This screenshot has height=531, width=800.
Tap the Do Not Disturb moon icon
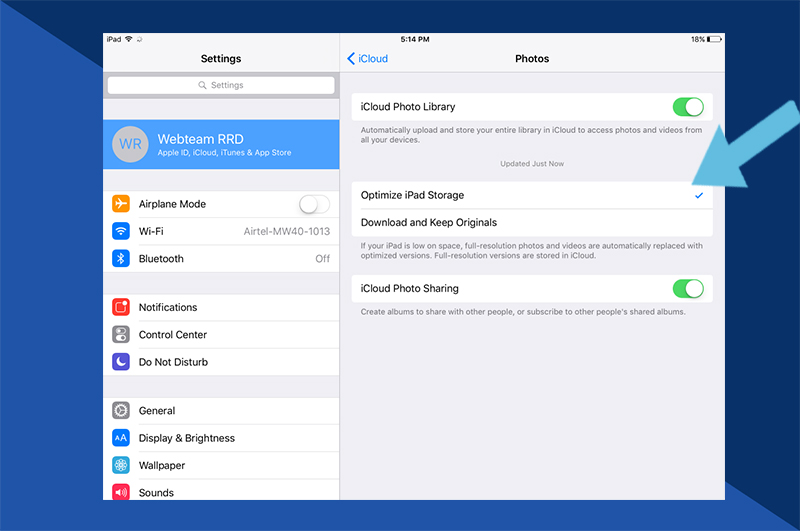(x=121, y=362)
